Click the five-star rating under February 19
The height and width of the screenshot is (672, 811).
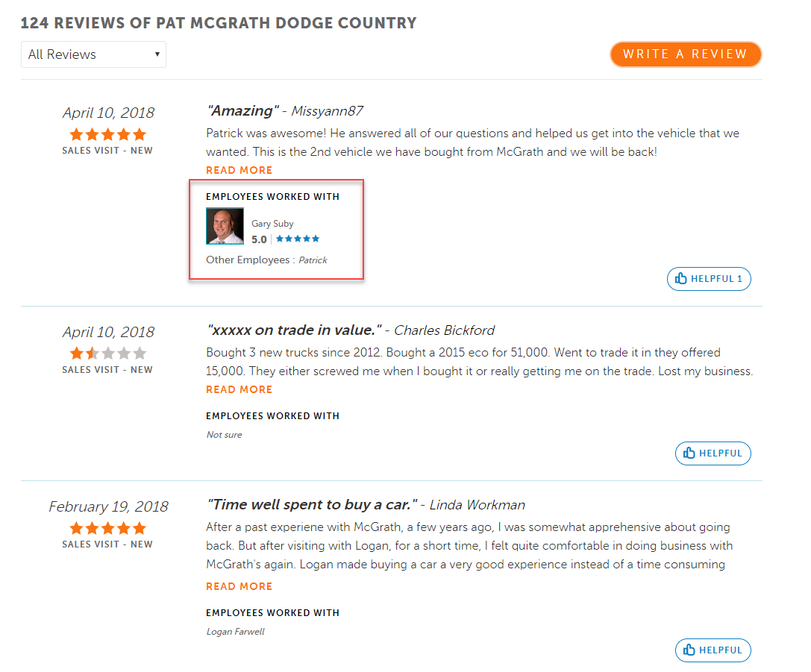(x=107, y=528)
